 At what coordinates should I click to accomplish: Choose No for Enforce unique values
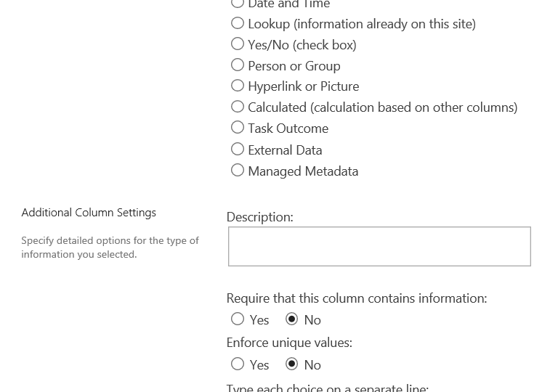[292, 364]
